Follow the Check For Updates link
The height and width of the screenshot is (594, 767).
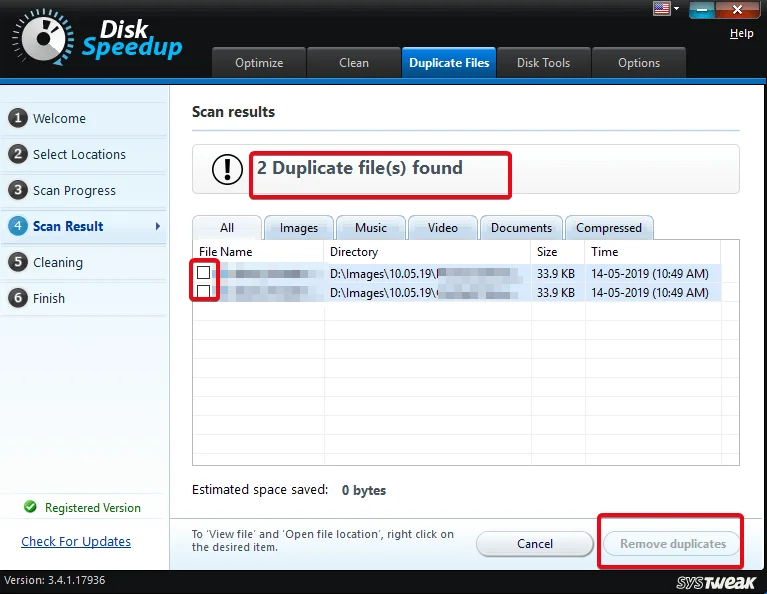[x=76, y=541]
